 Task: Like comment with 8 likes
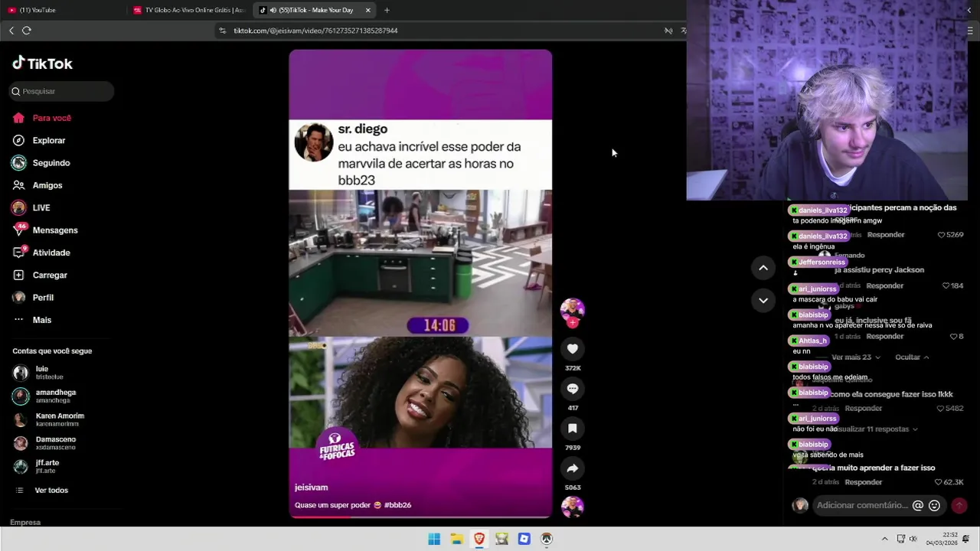pyautogui.click(x=953, y=336)
